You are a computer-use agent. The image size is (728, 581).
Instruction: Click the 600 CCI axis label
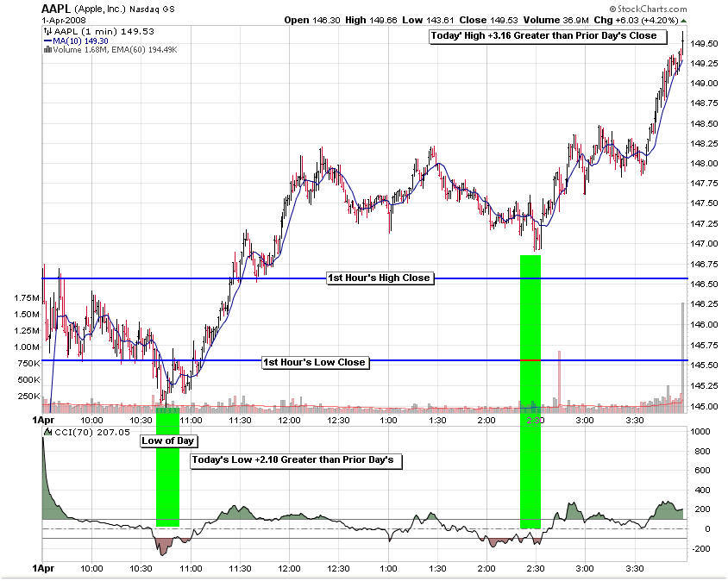click(702, 471)
